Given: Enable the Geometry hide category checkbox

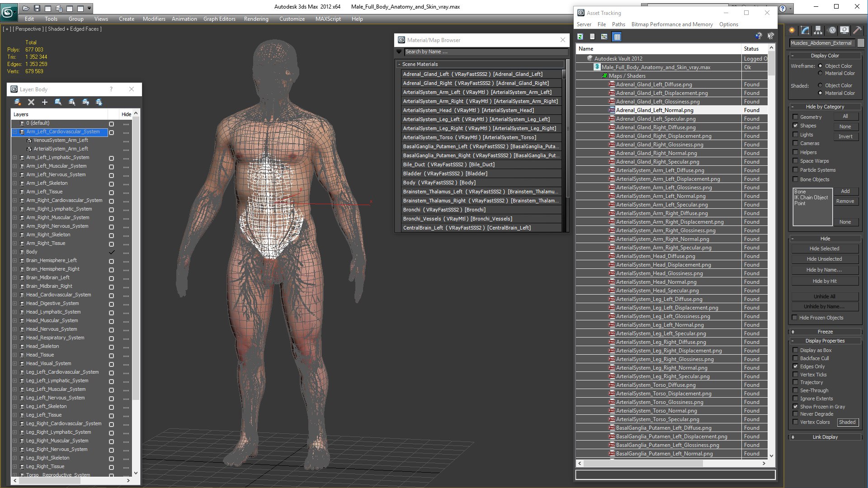Looking at the screenshot, I should pyautogui.click(x=795, y=117).
